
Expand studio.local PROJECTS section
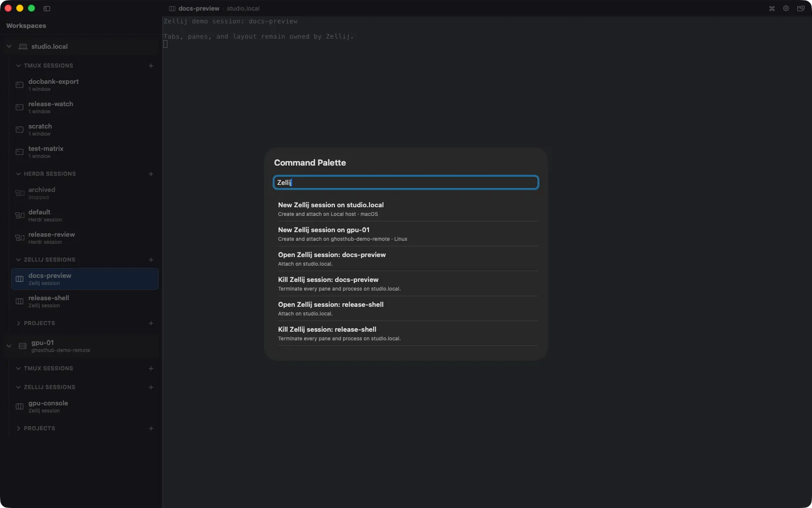18,323
